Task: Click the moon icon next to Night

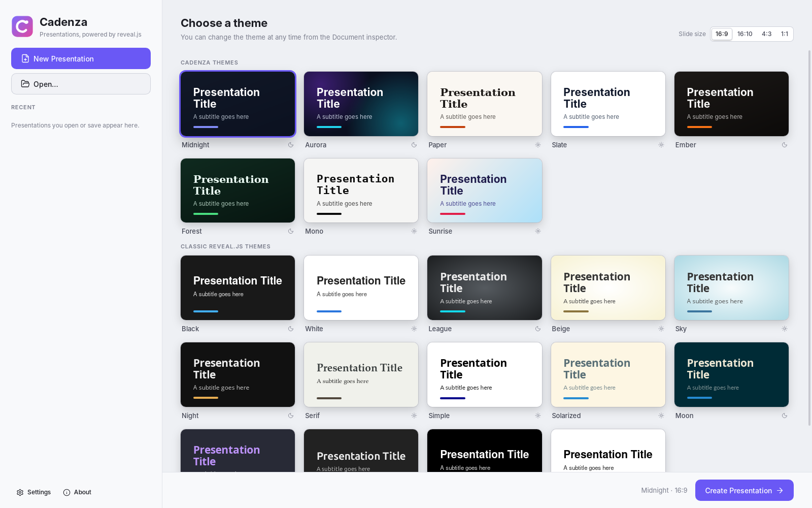Action: (x=291, y=416)
